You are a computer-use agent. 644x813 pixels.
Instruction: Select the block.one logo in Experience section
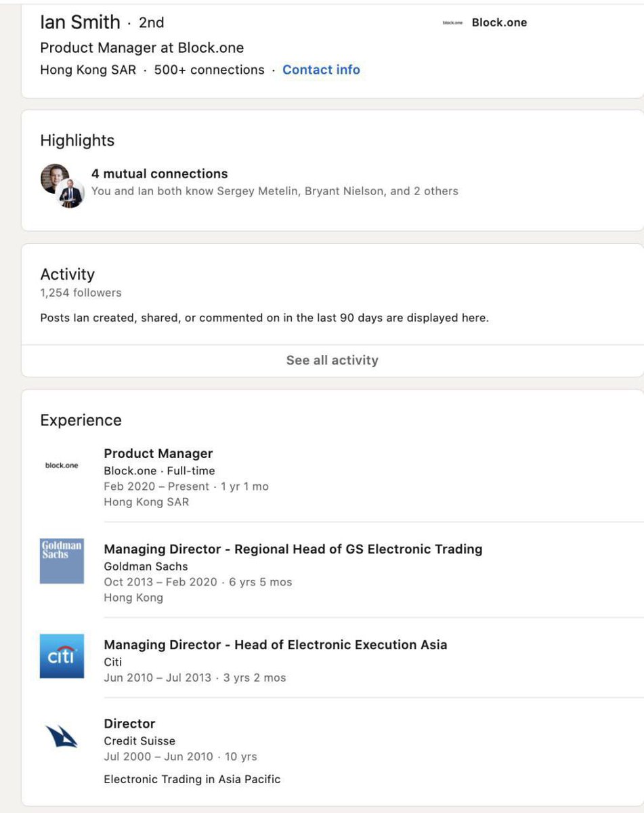pos(62,465)
